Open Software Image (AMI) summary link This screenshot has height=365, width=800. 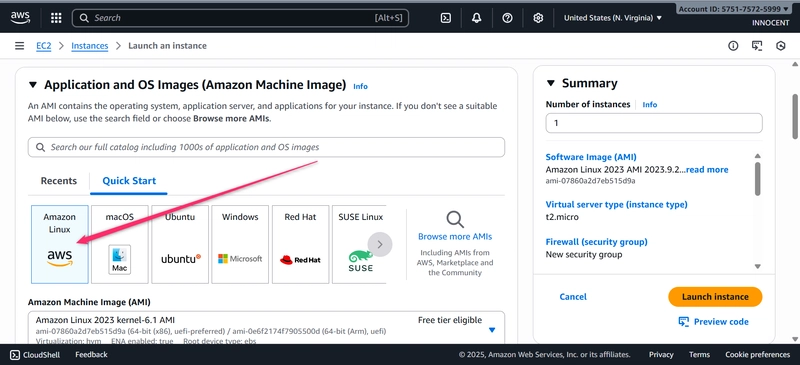click(x=591, y=157)
